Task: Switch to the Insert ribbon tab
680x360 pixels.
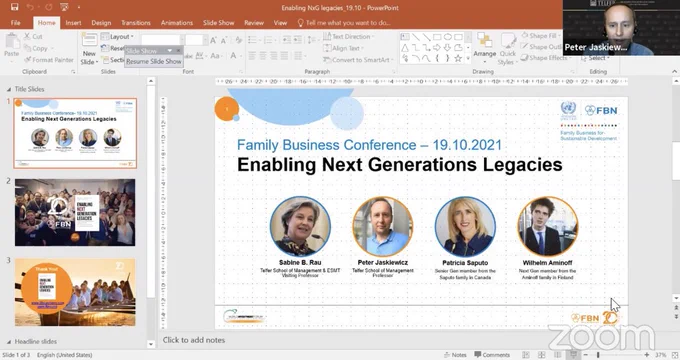Action: coord(73,23)
